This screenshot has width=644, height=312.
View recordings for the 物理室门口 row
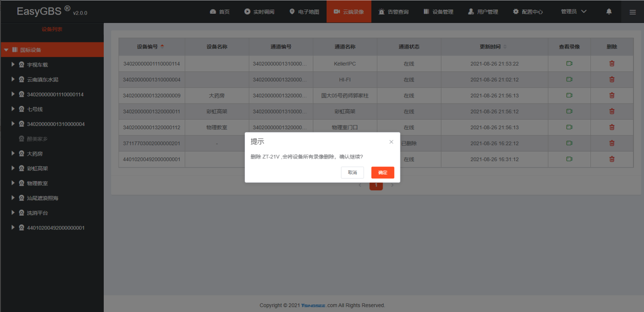tap(569, 127)
